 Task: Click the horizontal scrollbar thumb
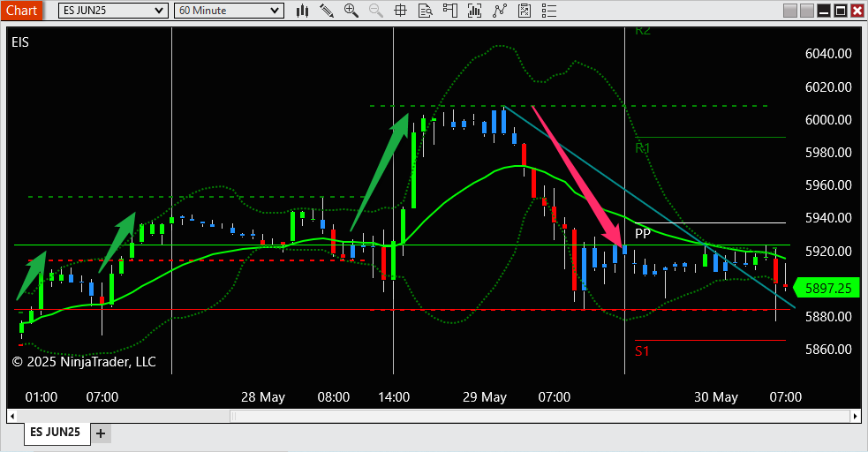(x=540, y=416)
